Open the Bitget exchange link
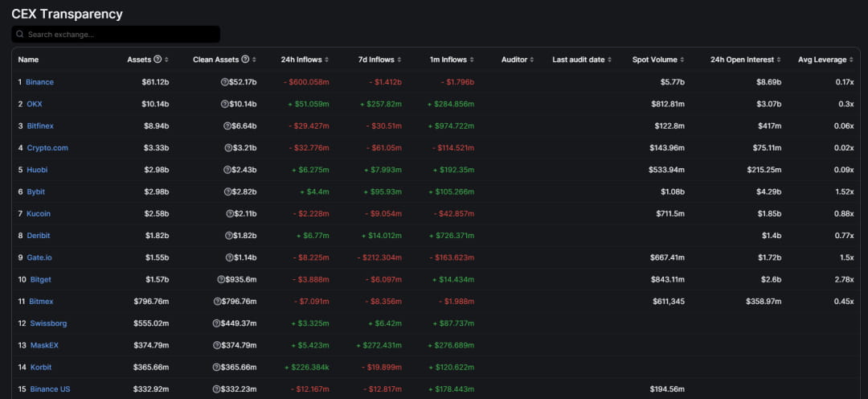Viewport: 868px width, 399px height. 40,279
